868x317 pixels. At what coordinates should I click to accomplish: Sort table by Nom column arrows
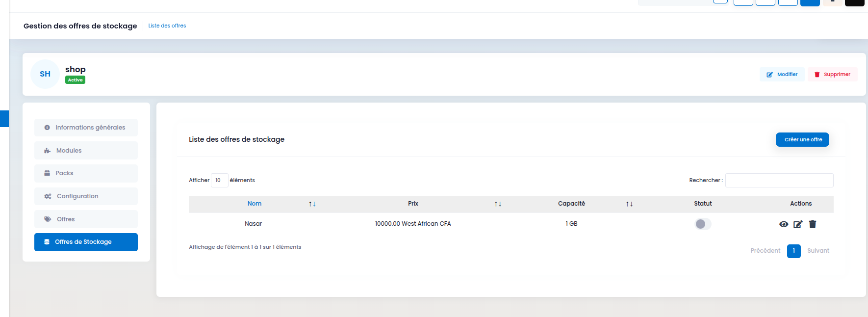pos(312,204)
